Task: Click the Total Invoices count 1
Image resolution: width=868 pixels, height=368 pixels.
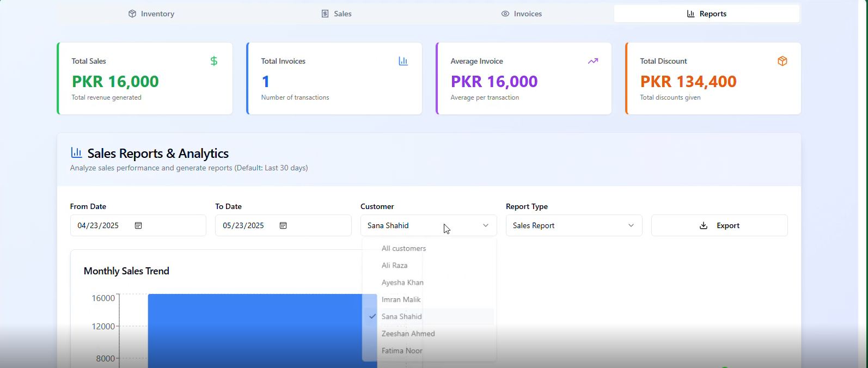Action: tap(266, 82)
